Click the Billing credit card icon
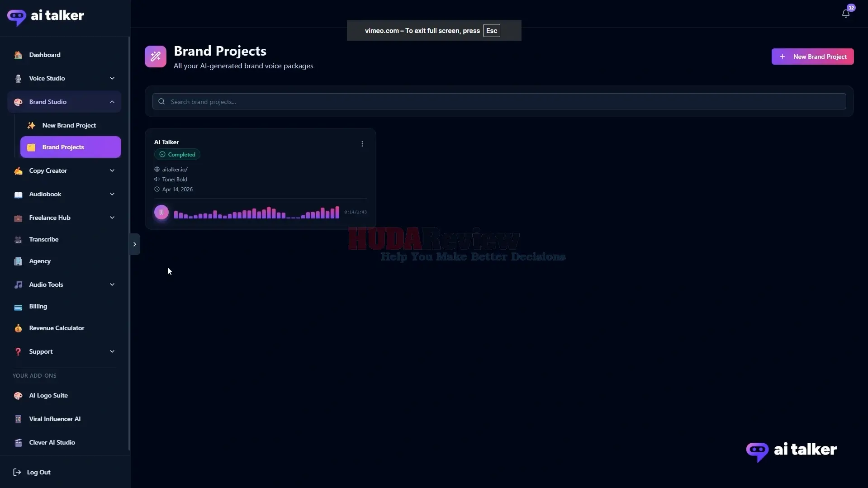The width and height of the screenshot is (868, 488). [x=18, y=307]
